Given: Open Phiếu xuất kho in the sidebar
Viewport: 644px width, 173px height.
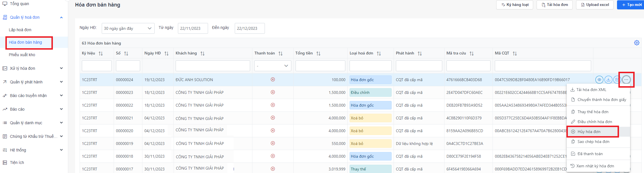Looking at the screenshot, I should coord(22,55).
